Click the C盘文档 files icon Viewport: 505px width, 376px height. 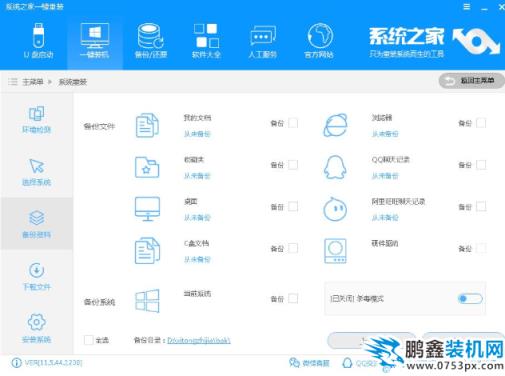[x=147, y=251]
